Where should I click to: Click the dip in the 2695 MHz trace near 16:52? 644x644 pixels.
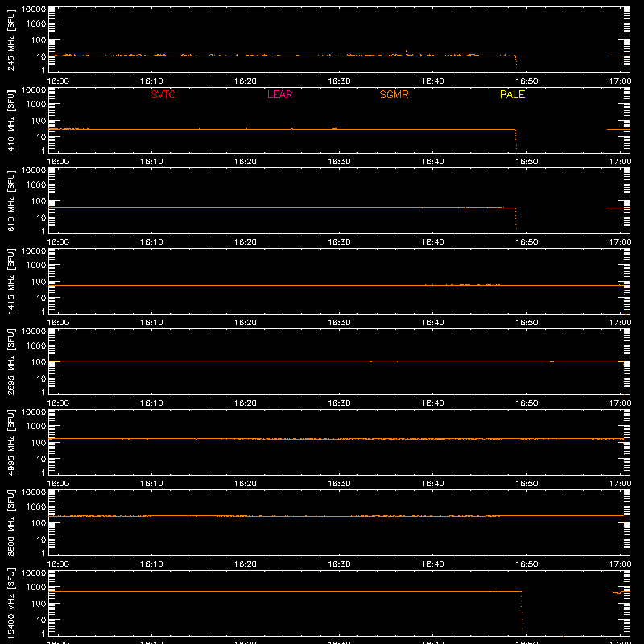[x=551, y=361]
